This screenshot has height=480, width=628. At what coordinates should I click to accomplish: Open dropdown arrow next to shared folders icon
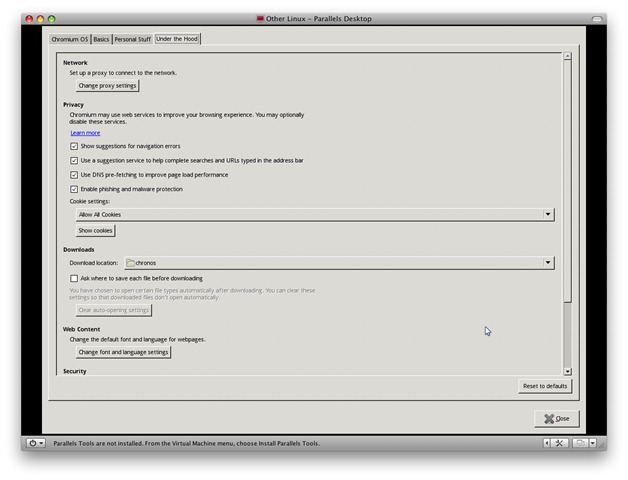point(593,443)
